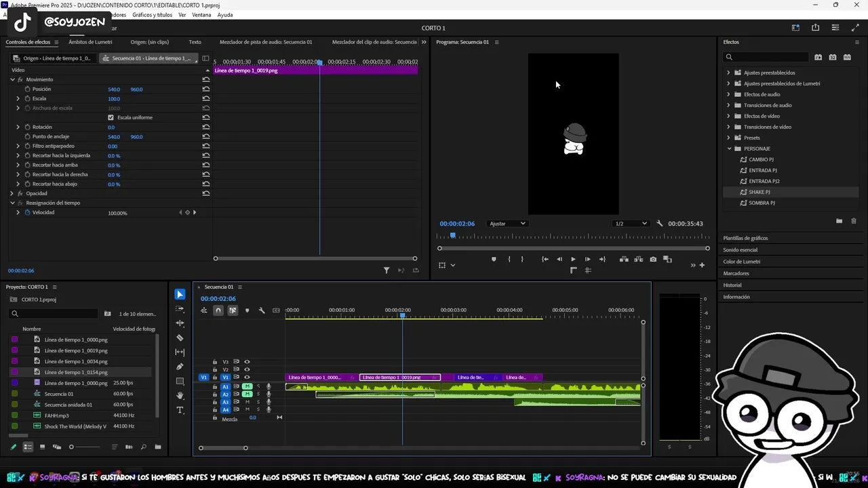This screenshot has width=868, height=488.
Task: Unmute audio track A1
Action: [x=248, y=386]
